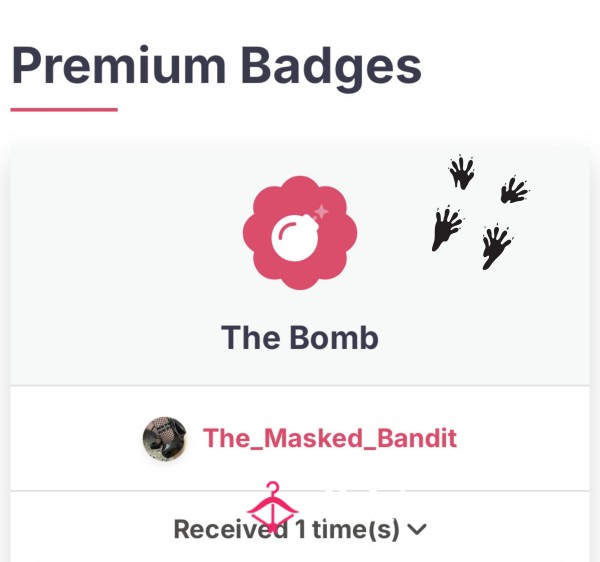600x562 pixels.
Task: Click the number 1 in the received count
Action: [x=300, y=529]
